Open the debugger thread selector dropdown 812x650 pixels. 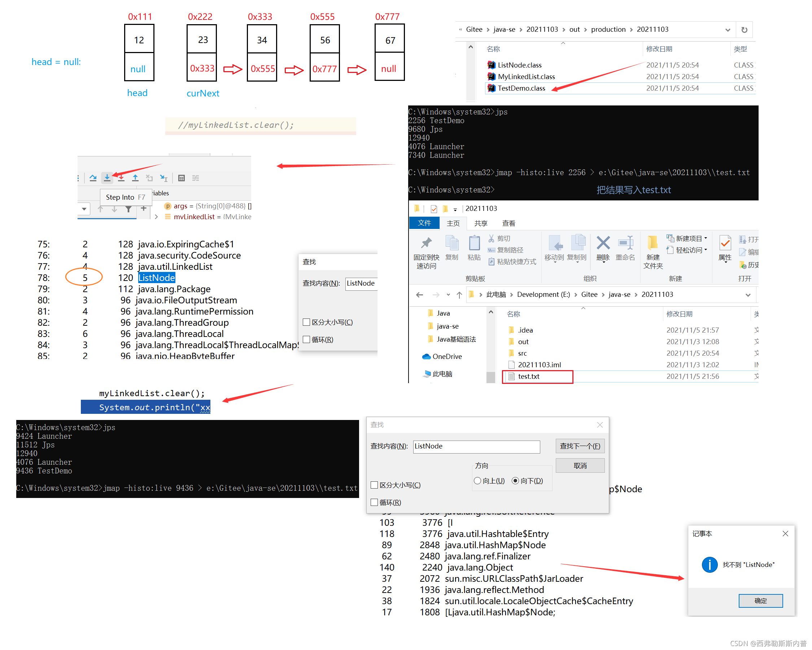click(x=84, y=209)
